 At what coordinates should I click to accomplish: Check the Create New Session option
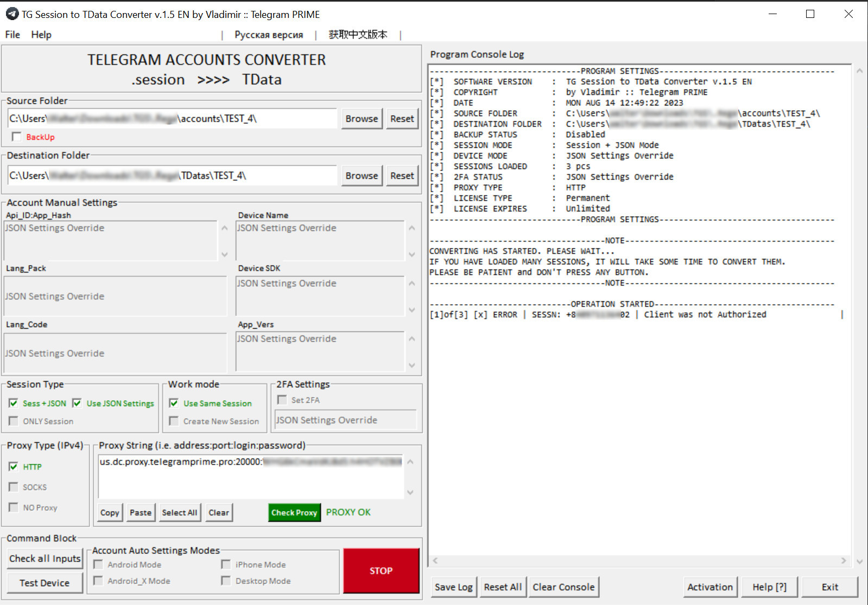(x=174, y=421)
